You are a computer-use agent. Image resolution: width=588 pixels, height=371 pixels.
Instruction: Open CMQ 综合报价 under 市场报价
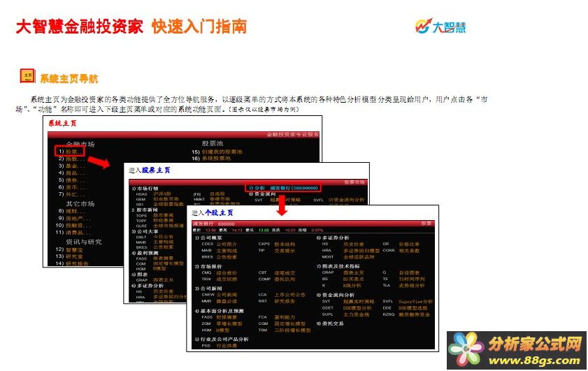tap(219, 273)
